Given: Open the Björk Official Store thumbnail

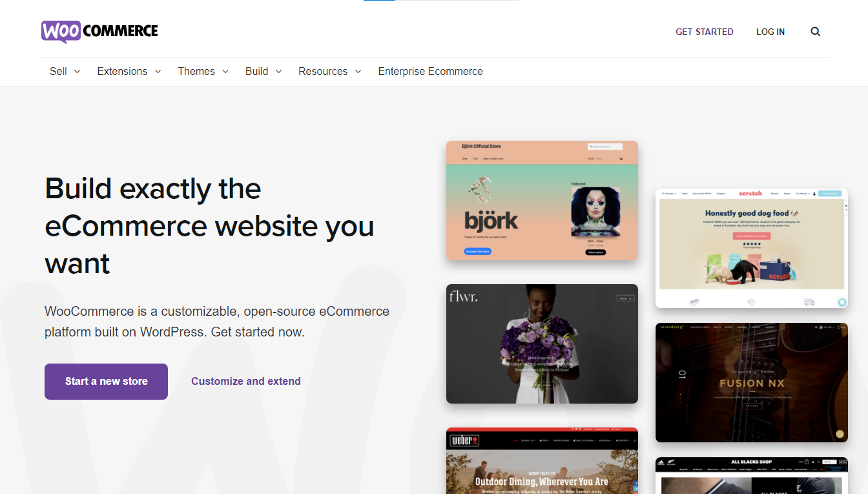Looking at the screenshot, I should (x=542, y=201).
